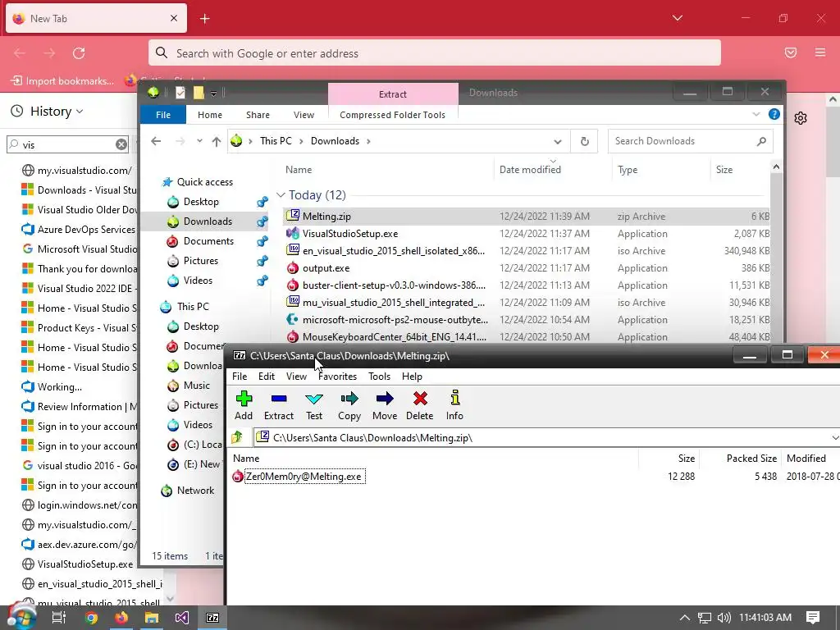Image resolution: width=840 pixels, height=630 pixels.
Task: Open the 7-Zip Help menu
Action: pyautogui.click(x=412, y=376)
